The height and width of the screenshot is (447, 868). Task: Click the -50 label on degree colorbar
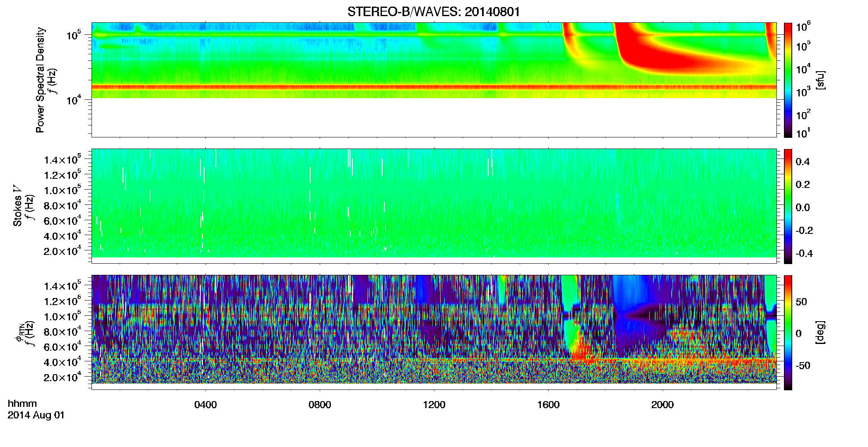(803, 365)
